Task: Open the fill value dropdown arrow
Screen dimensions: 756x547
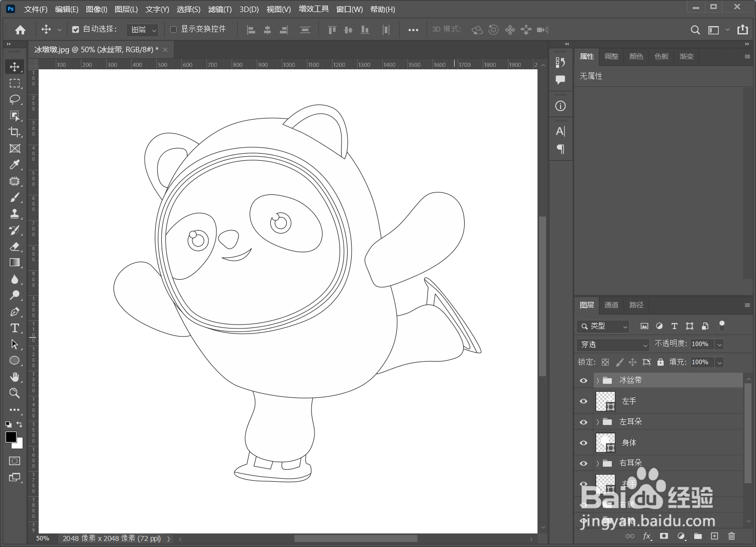Action: (719, 363)
